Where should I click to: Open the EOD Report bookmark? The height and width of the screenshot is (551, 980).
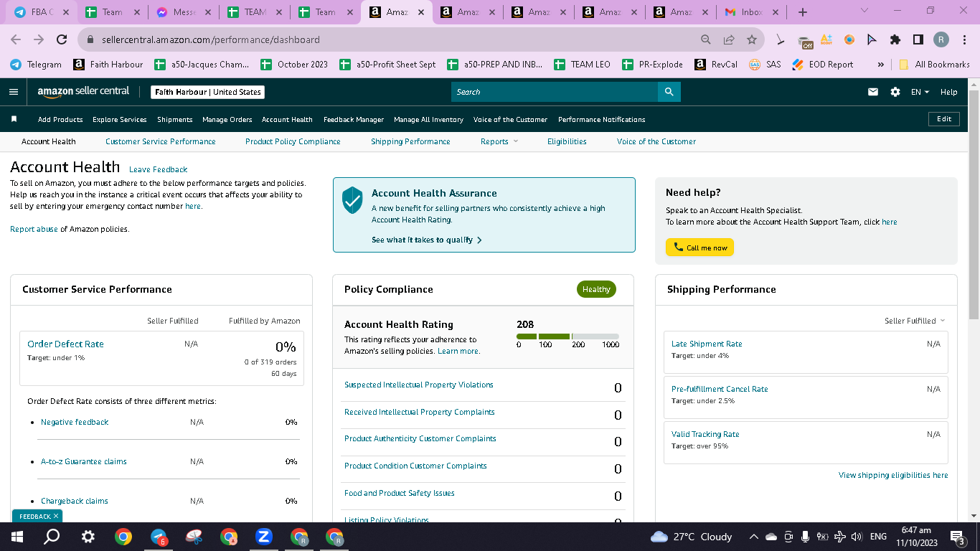[x=822, y=65]
